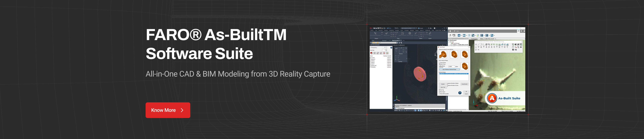Click the Zoom / Pan button
The width and height of the screenshot is (644, 139).
[443, 87]
